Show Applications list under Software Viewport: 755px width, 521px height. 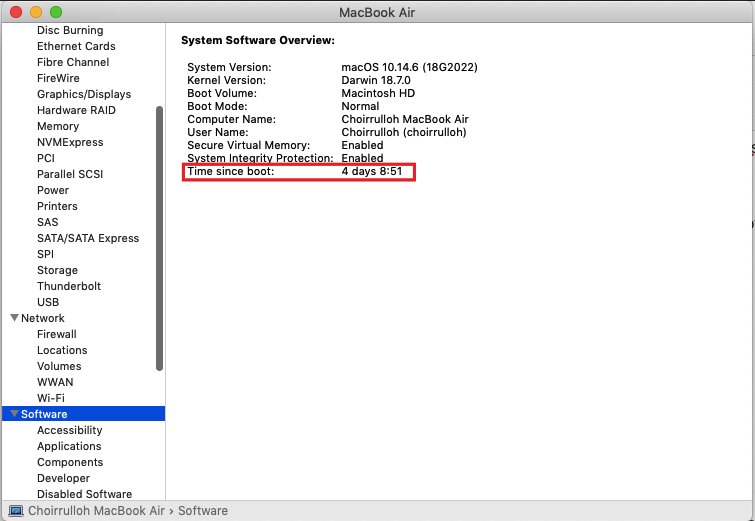pos(69,446)
